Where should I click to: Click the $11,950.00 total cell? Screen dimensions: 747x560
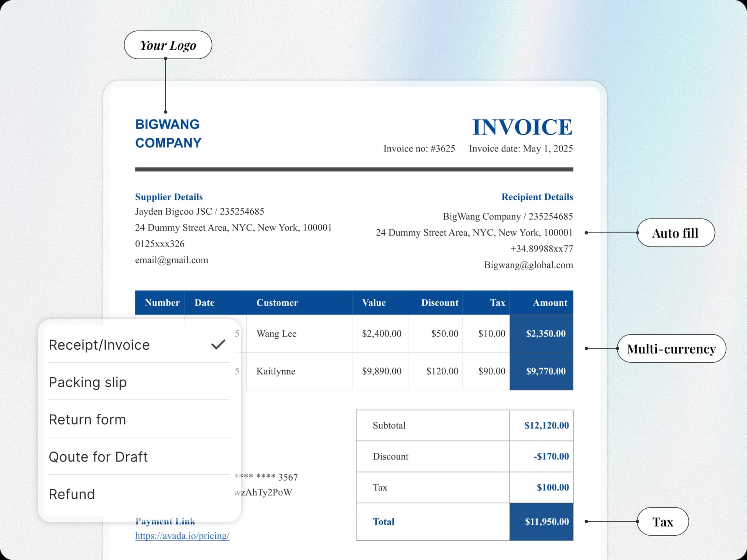[546, 522]
